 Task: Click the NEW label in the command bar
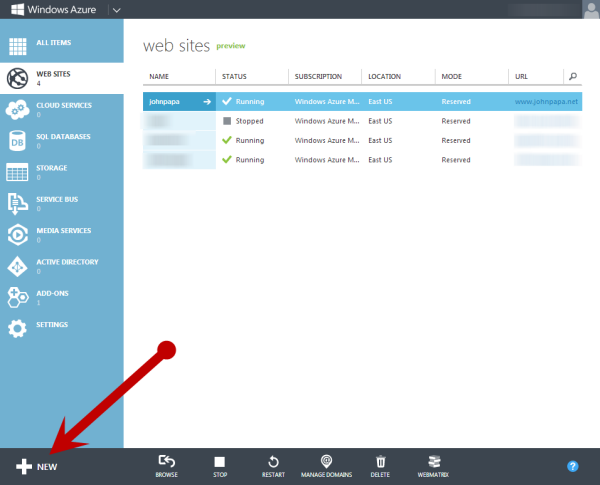[47, 467]
